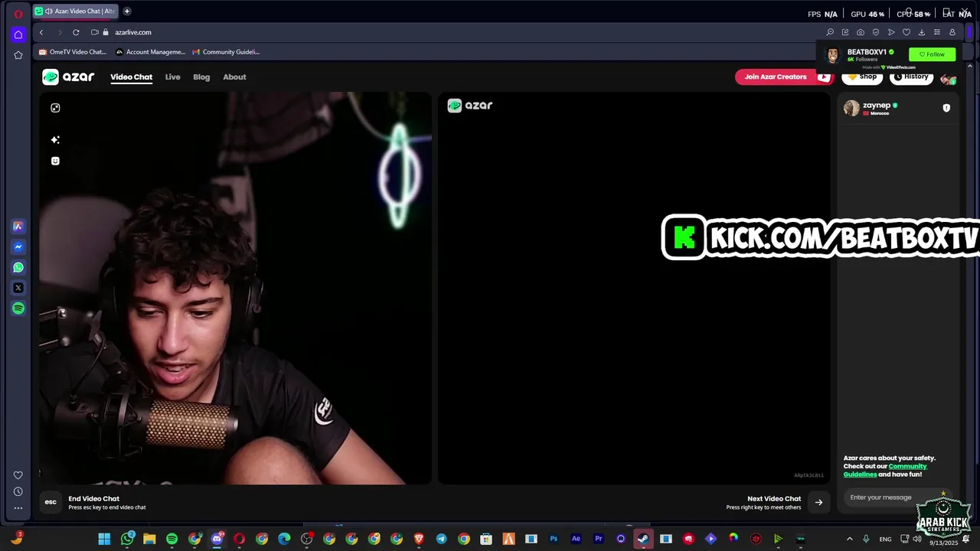
Task: Expand the system tray hidden icons chevron
Action: [849, 539]
